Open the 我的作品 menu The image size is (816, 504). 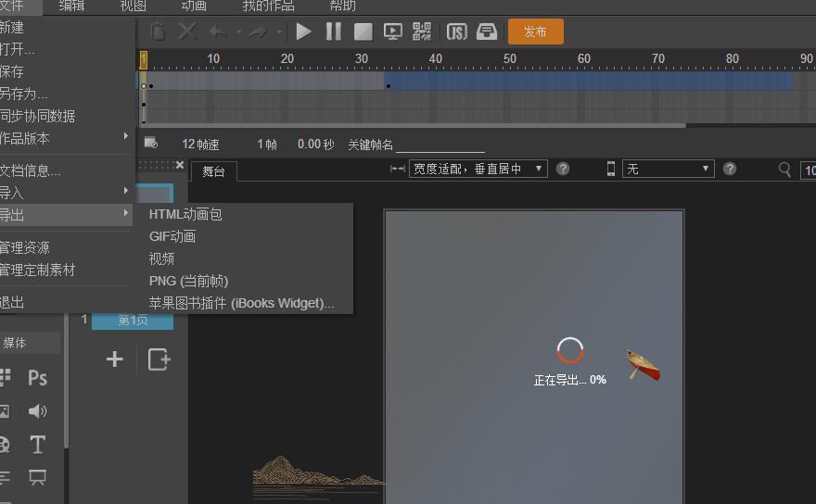[269, 6]
